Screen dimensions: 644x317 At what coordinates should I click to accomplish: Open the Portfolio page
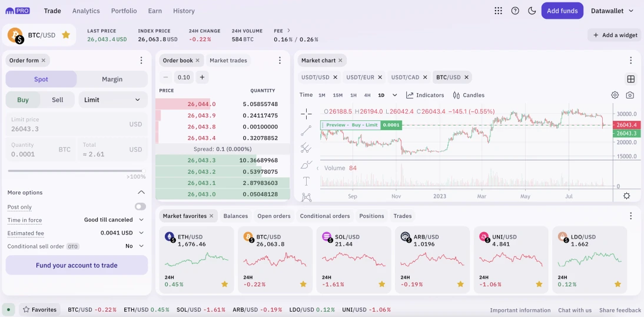(124, 11)
